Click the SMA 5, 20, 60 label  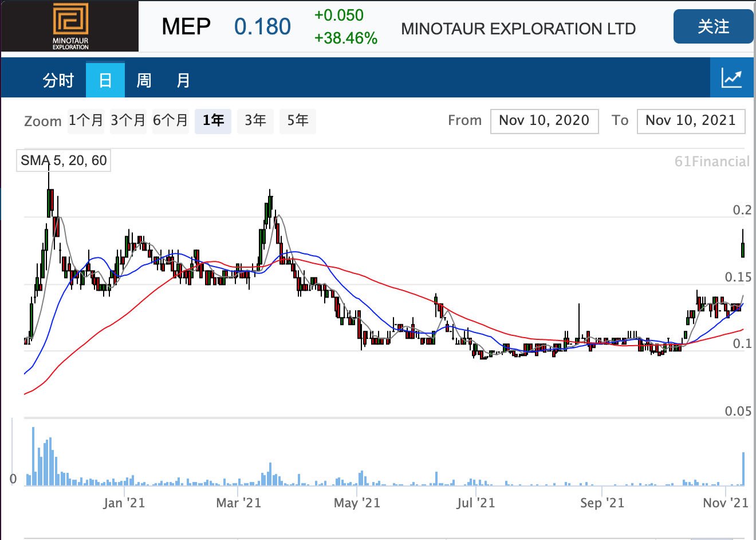pyautogui.click(x=64, y=161)
